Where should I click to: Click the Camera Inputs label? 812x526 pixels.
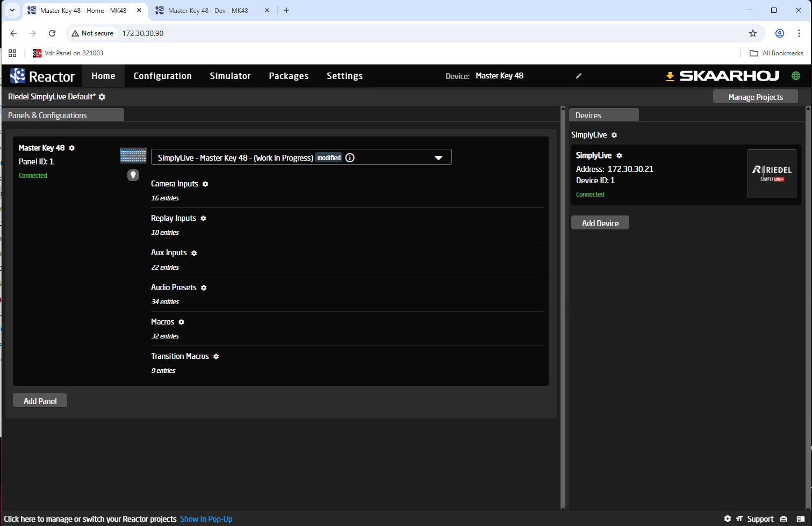(x=175, y=184)
